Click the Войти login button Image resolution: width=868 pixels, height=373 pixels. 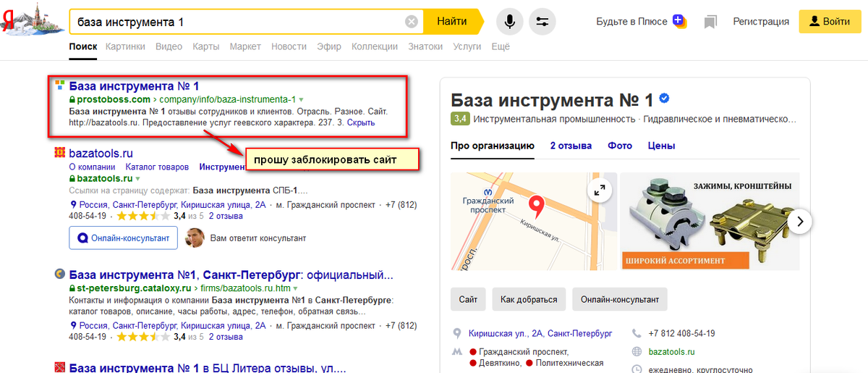coord(830,22)
